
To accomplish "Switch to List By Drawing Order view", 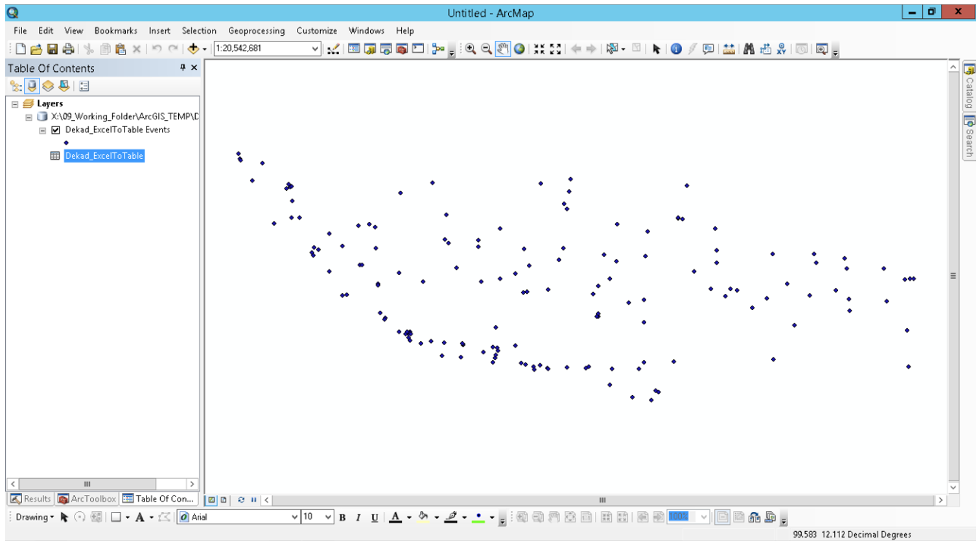I will (x=16, y=86).
